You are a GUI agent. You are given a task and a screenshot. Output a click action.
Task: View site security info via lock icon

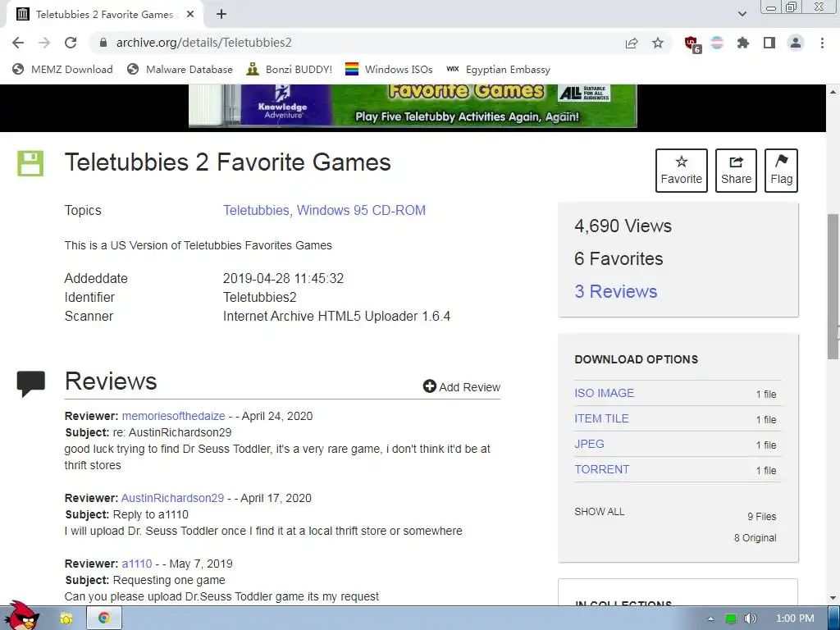[x=103, y=43]
